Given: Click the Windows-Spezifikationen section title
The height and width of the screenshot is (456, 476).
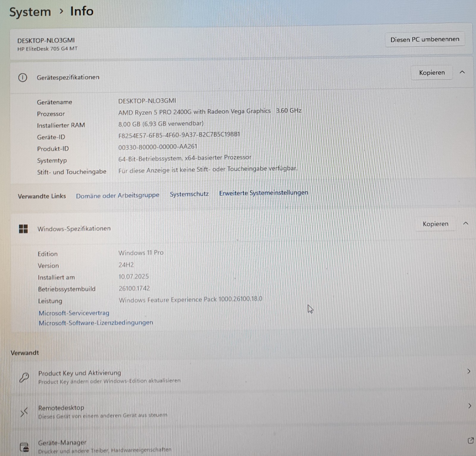Looking at the screenshot, I should point(74,229).
